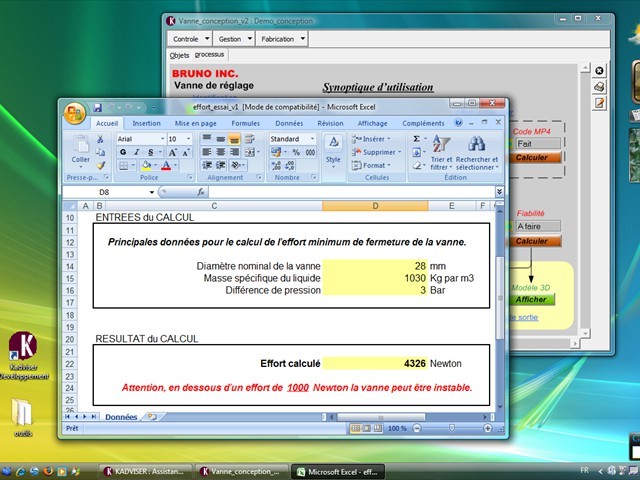Click Afficher for Modèle 3D

coord(531,299)
